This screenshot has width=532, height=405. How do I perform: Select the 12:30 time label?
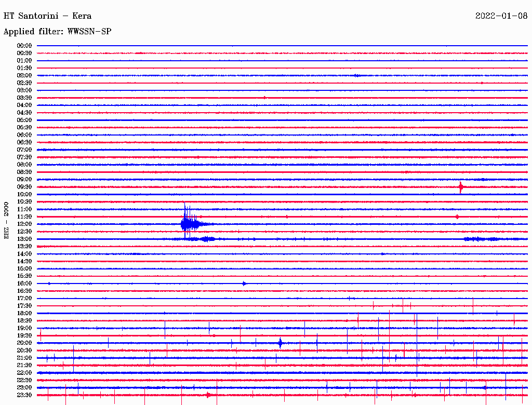click(24, 232)
